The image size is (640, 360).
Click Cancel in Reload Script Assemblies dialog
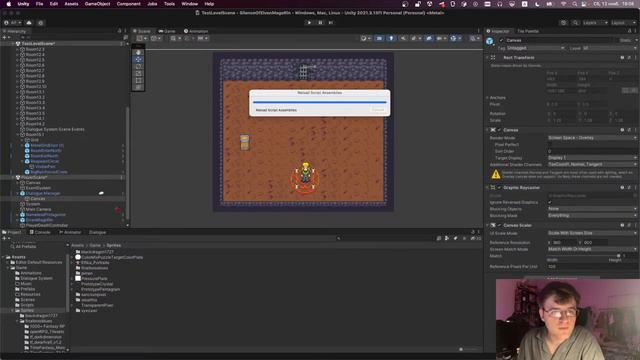click(378, 110)
